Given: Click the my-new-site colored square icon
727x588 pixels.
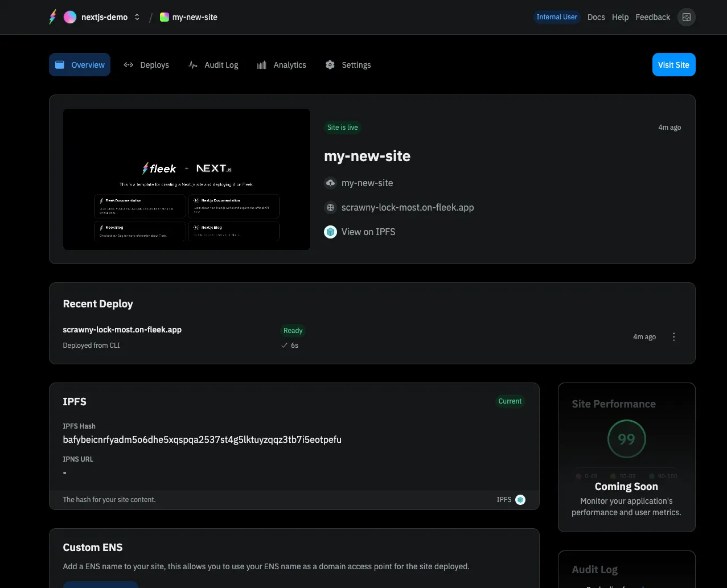Looking at the screenshot, I should tap(165, 17).
